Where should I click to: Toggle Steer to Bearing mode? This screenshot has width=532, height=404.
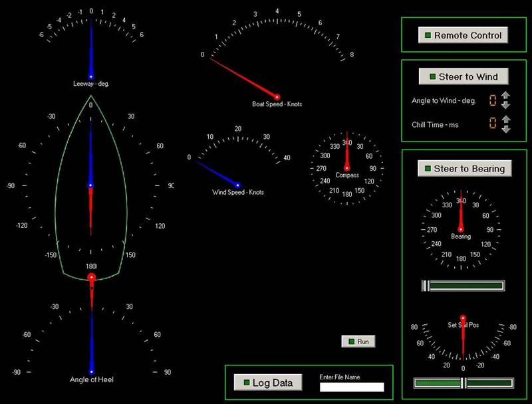464,168
